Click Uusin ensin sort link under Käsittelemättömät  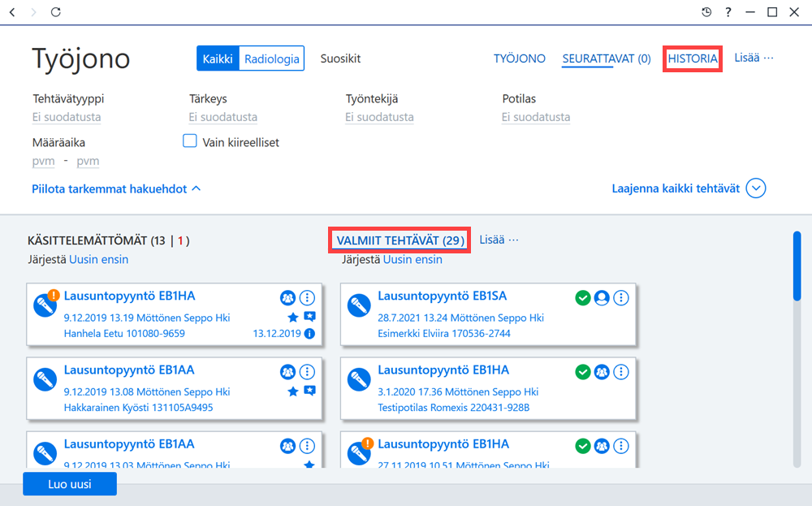(x=99, y=259)
